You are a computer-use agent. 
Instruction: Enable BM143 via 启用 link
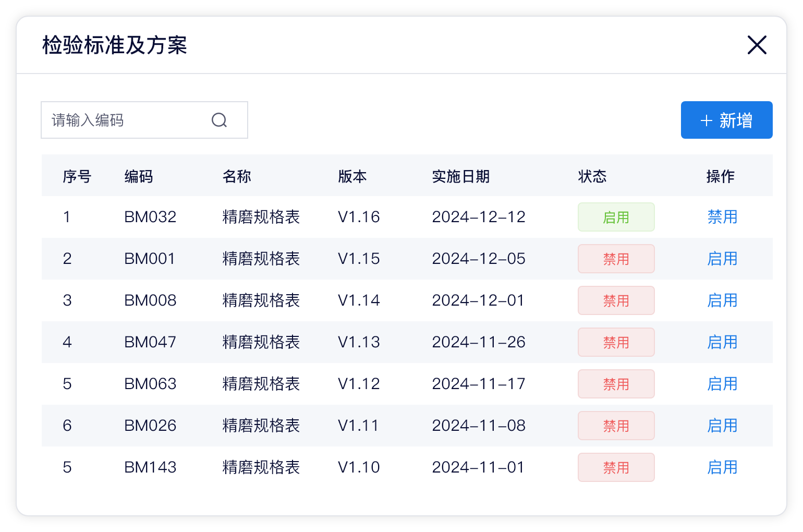[x=722, y=467]
